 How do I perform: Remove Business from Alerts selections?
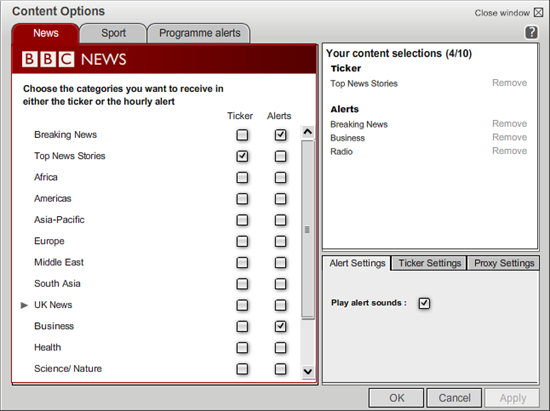[509, 137]
